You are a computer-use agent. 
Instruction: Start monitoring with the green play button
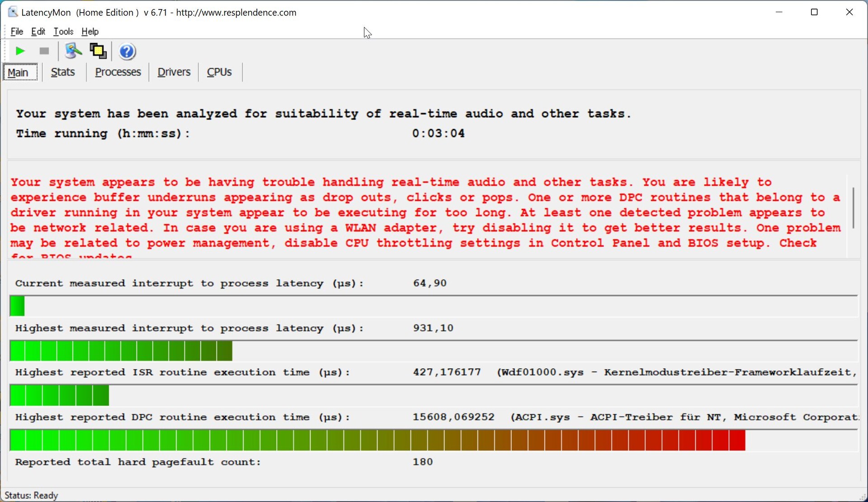20,51
